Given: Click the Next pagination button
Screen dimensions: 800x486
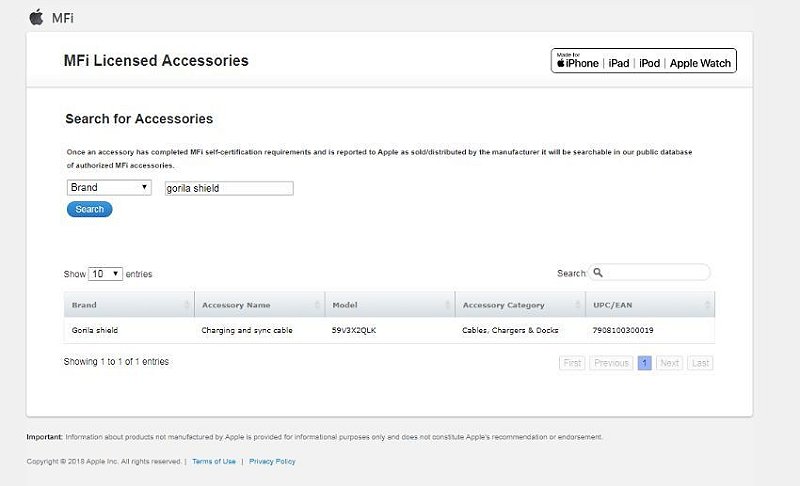Looking at the screenshot, I should click(x=669, y=363).
